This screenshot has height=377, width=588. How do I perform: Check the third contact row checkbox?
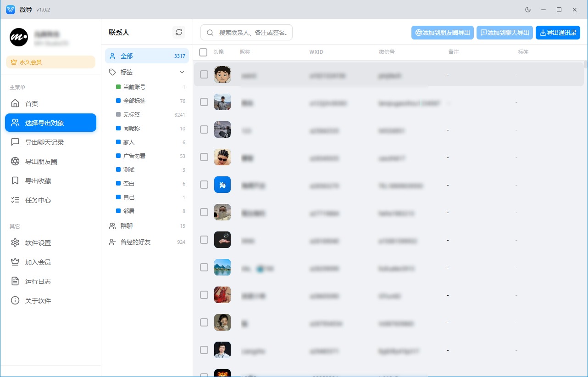coord(204,129)
